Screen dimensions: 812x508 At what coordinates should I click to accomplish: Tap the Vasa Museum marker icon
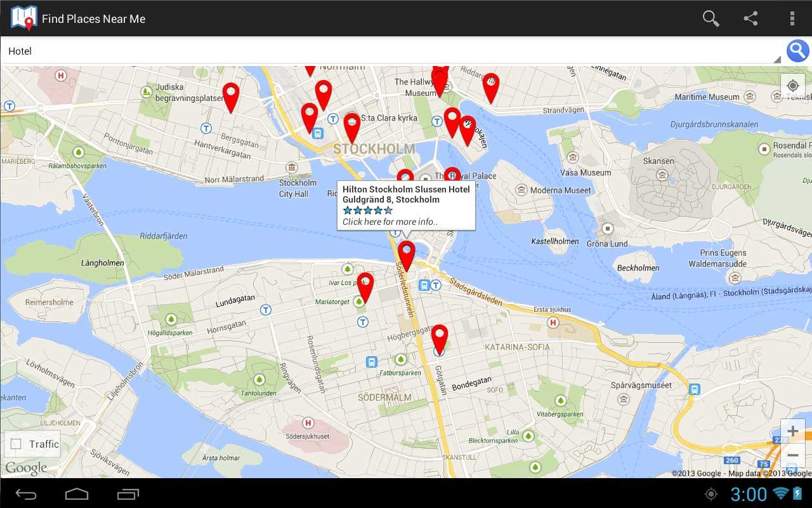click(x=573, y=158)
